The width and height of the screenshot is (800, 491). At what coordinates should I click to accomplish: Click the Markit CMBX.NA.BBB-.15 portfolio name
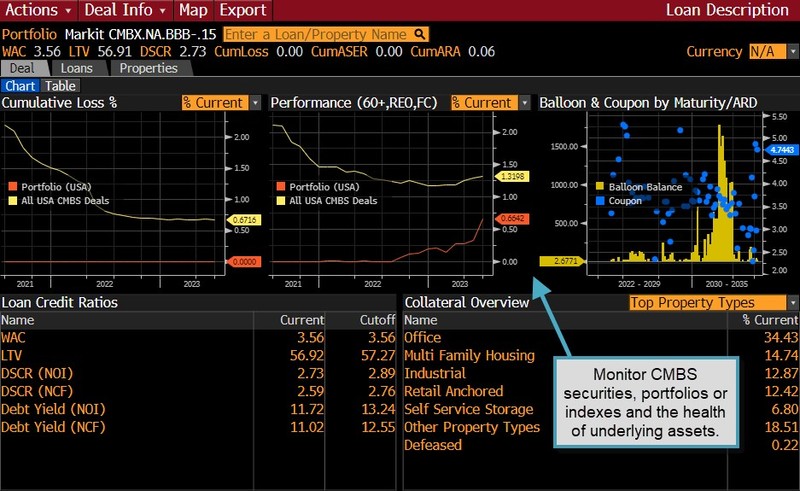click(140, 34)
